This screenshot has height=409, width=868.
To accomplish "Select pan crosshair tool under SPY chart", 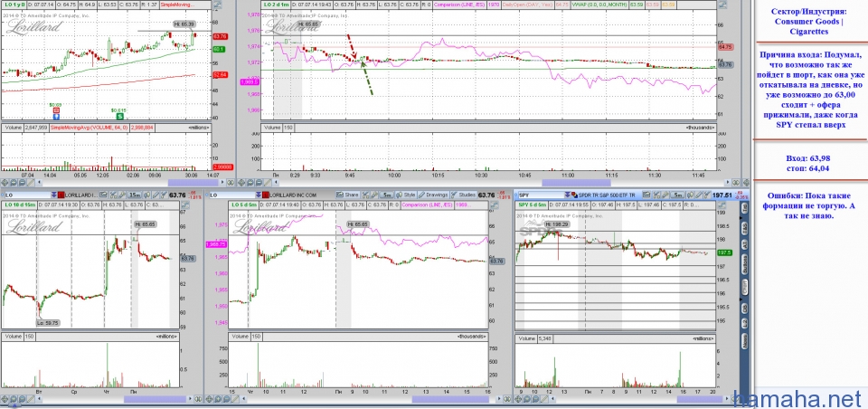I will pos(517,399).
